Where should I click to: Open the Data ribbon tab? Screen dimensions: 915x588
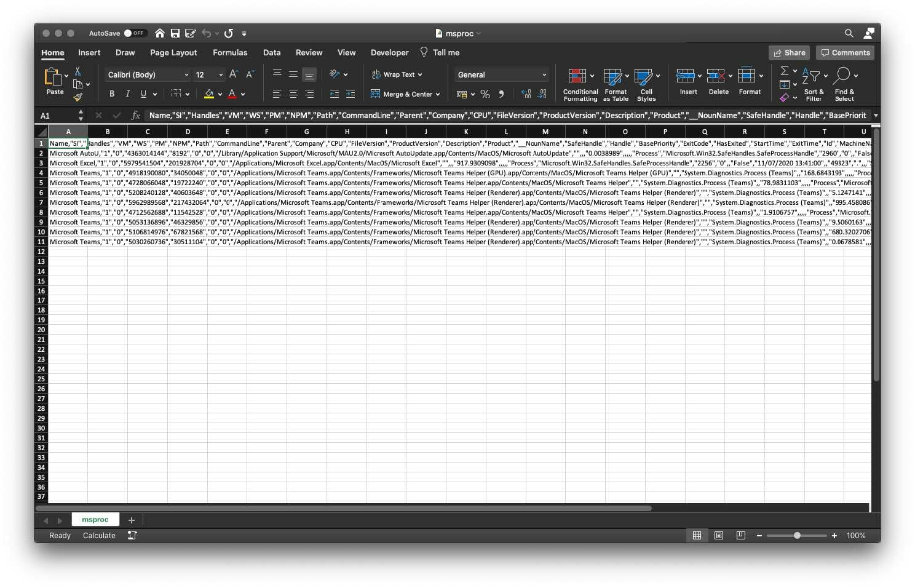tap(271, 52)
